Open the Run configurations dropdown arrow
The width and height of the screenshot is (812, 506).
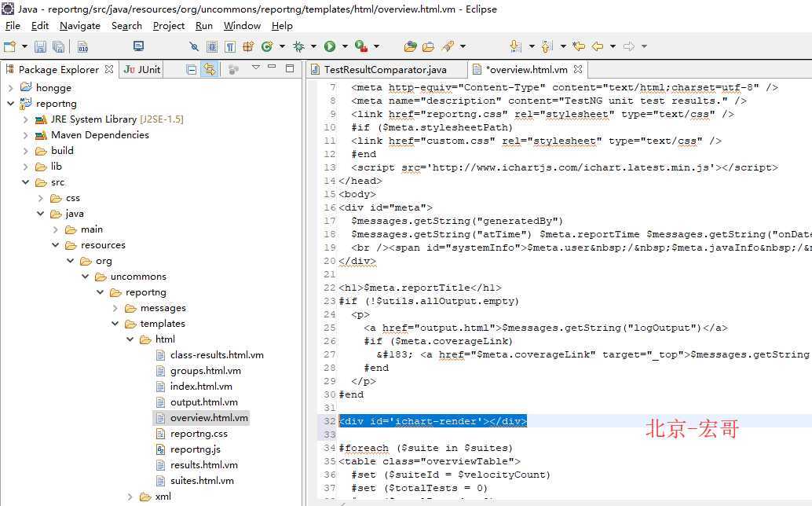click(x=345, y=46)
